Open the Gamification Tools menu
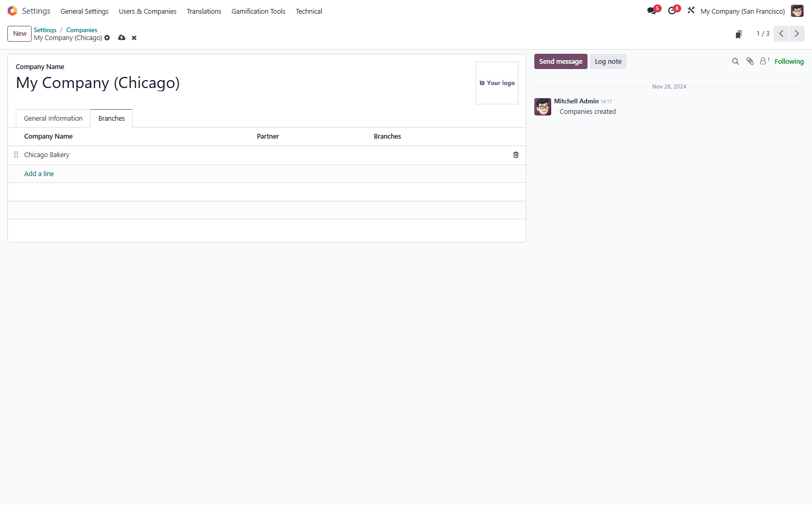Image resolution: width=812 pixels, height=505 pixels. tap(258, 12)
